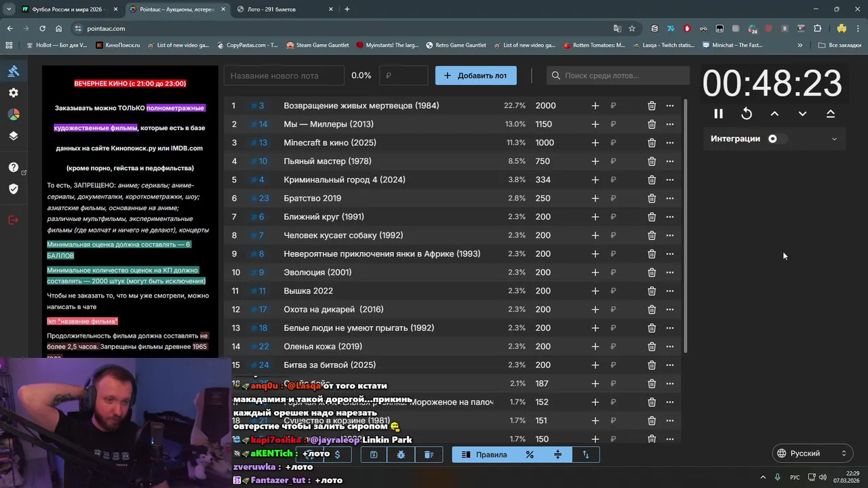This screenshot has height=488, width=868.
Task: Expand the Интеграции panel chevron
Action: tap(834, 139)
